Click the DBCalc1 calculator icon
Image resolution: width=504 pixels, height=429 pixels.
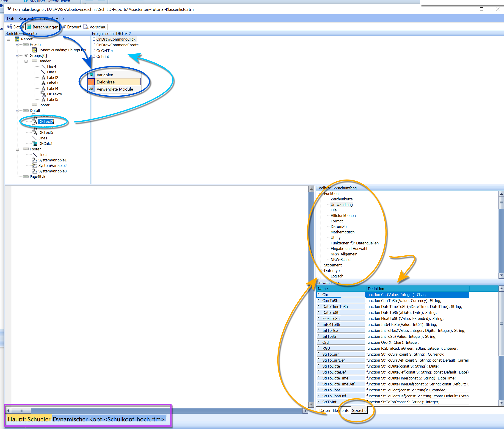point(35,144)
